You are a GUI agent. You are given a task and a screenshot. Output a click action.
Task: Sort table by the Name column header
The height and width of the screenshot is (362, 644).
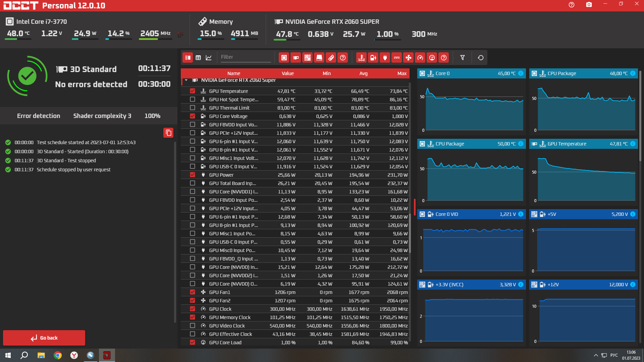(233, 73)
